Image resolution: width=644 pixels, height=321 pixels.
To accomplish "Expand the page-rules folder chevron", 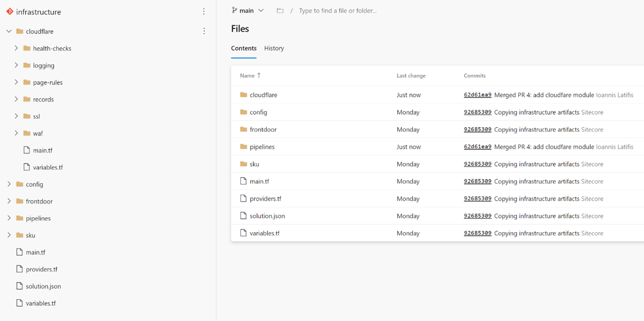I will point(16,82).
